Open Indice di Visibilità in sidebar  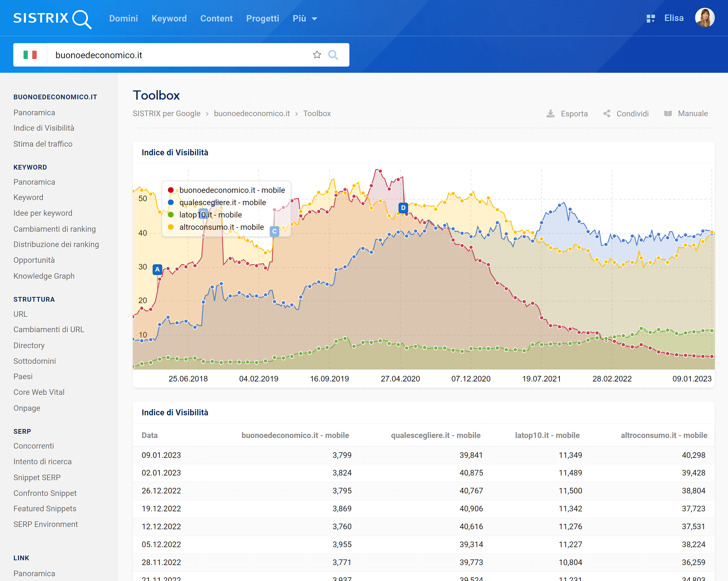click(x=44, y=128)
